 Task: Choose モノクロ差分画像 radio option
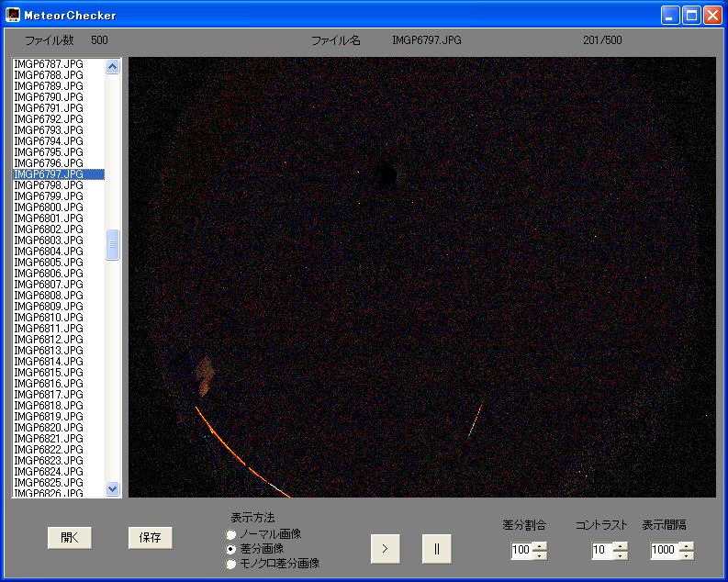231,564
